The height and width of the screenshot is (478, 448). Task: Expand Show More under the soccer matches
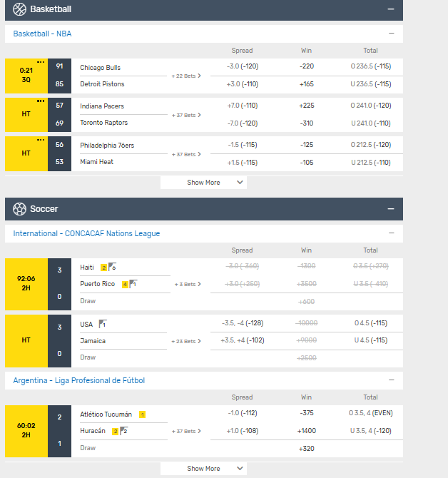tap(203, 469)
